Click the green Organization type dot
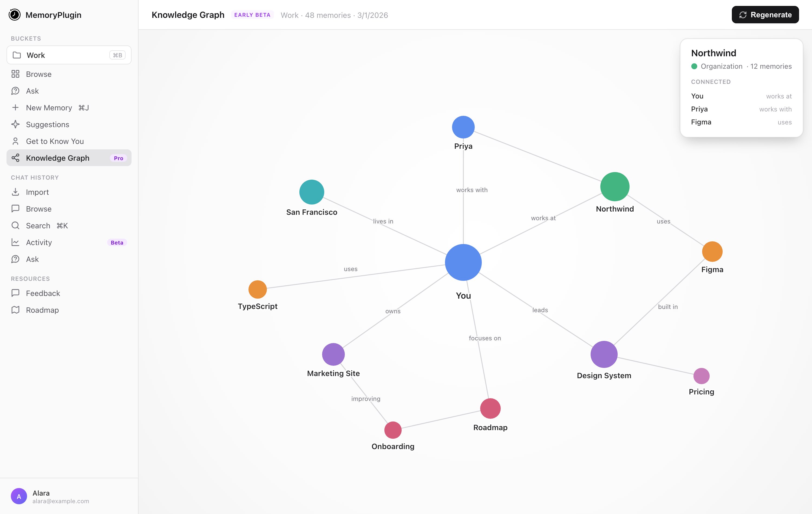Image resolution: width=812 pixels, height=514 pixels. tap(694, 66)
